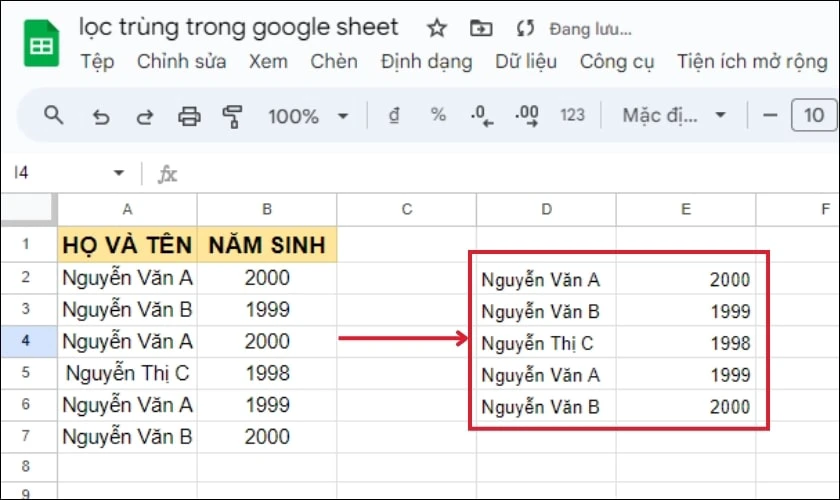
Task: Click cell E4 with value 1998
Action: click(686, 343)
